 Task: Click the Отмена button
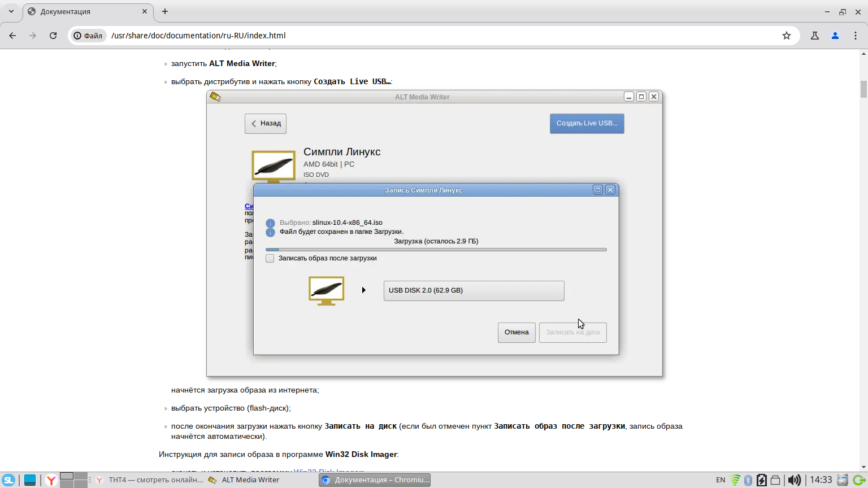tap(517, 332)
